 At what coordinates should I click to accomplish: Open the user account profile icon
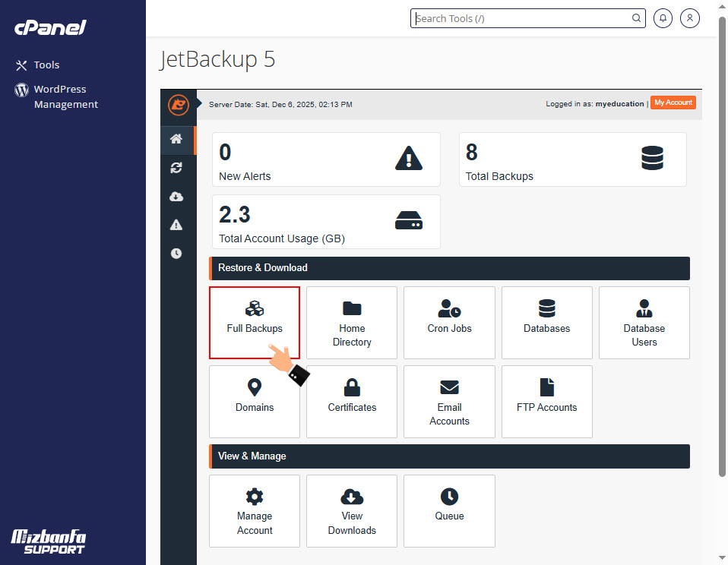point(690,18)
